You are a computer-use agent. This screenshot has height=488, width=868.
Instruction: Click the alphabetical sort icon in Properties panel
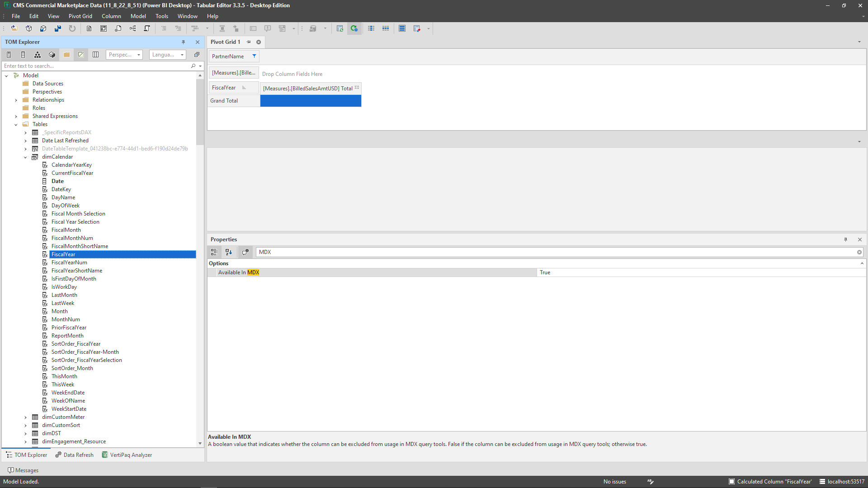click(x=229, y=252)
